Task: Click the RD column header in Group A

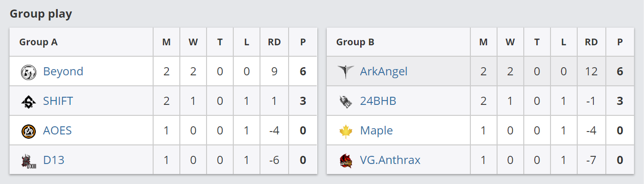Action: click(x=274, y=42)
